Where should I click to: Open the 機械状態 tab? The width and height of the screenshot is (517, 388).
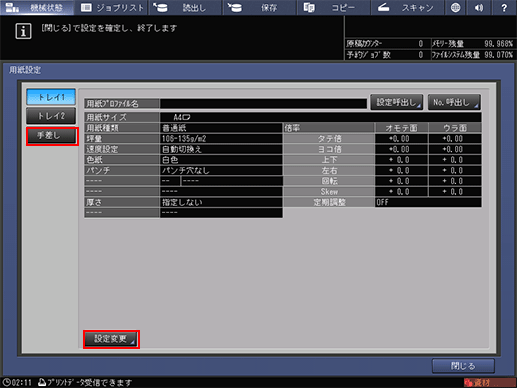(x=37, y=7)
